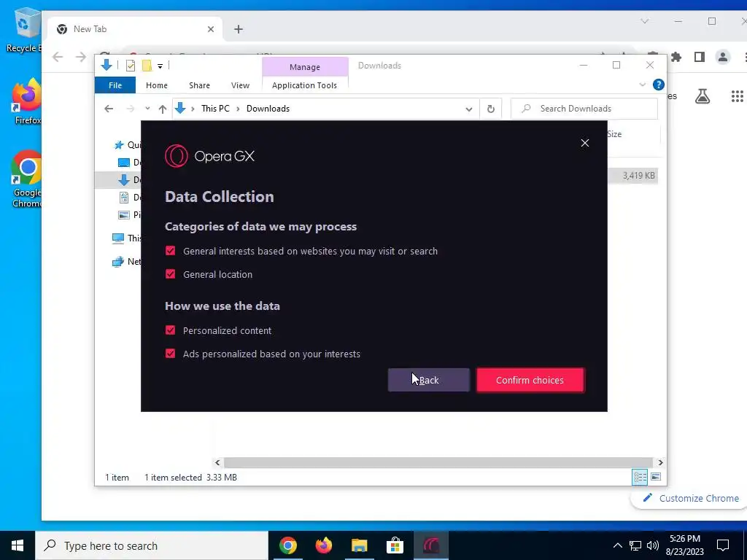This screenshot has width=747, height=560.
Task: Click This PC in address breadcrumb
Action: (215, 109)
